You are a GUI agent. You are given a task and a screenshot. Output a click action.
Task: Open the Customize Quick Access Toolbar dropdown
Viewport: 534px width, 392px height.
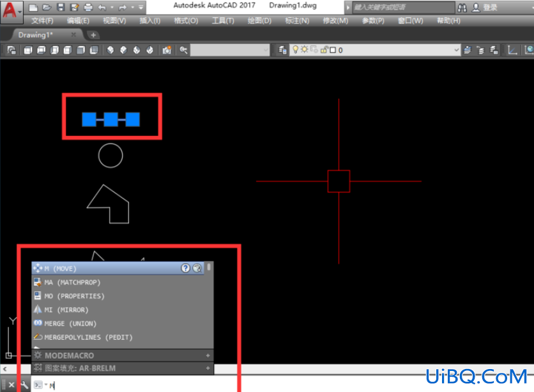pos(141,7)
